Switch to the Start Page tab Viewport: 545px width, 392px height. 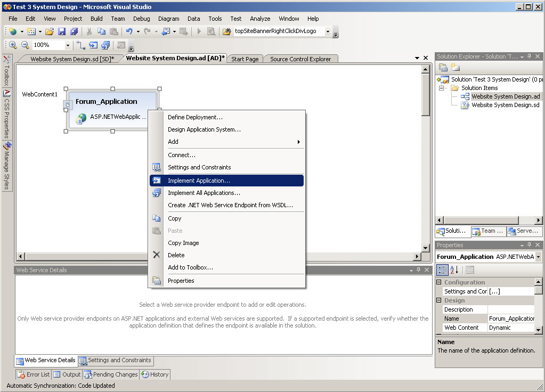245,59
